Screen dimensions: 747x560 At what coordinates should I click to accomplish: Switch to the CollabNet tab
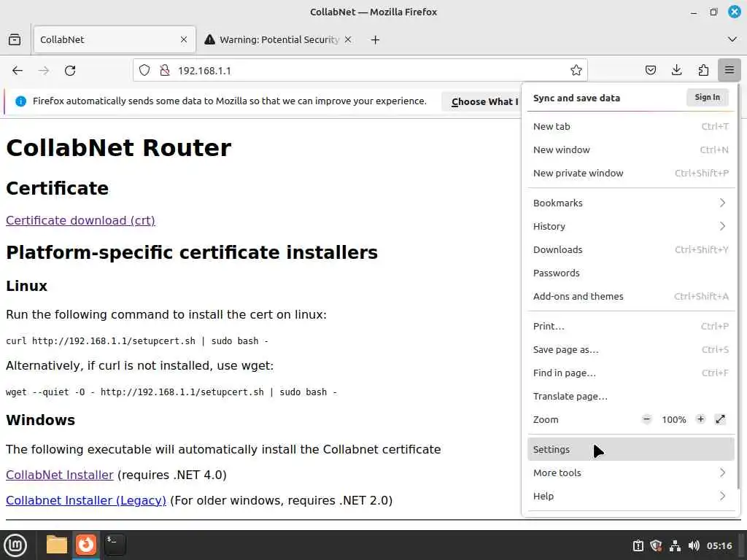(x=115, y=39)
